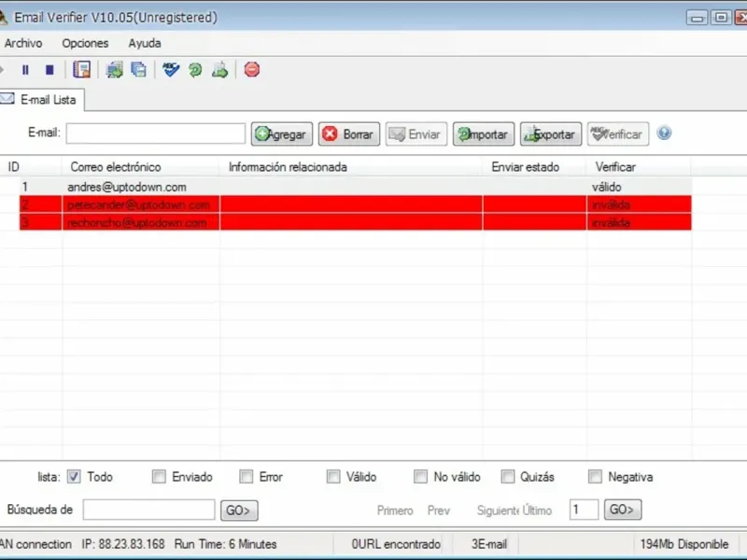This screenshot has height=560, width=747.
Task: Click the blue help question mark icon
Action: pos(664,133)
